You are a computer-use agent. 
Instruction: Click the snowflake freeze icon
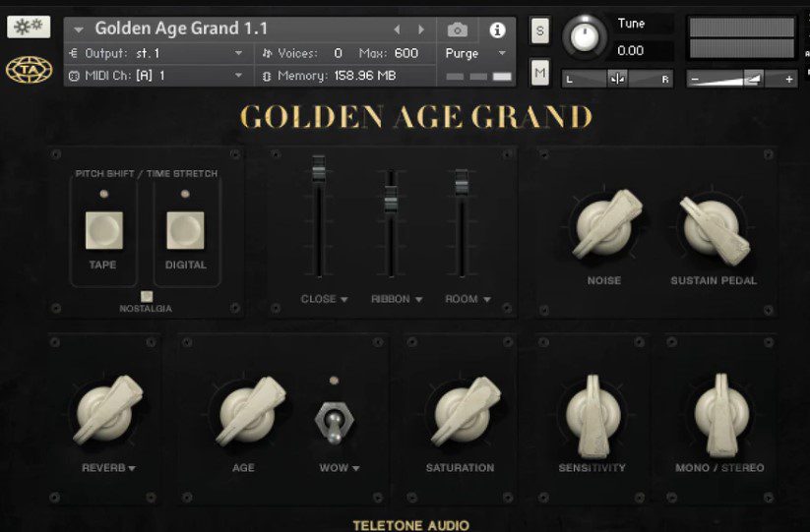click(x=29, y=27)
